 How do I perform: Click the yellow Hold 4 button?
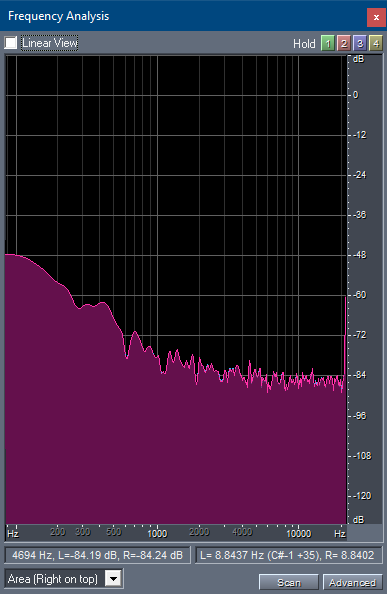point(376,43)
